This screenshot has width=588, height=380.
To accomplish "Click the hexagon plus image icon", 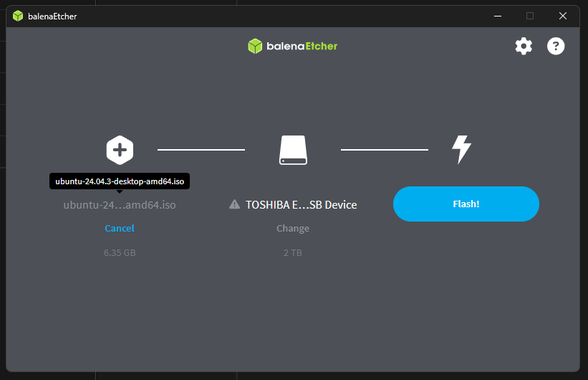I will pos(120,150).
